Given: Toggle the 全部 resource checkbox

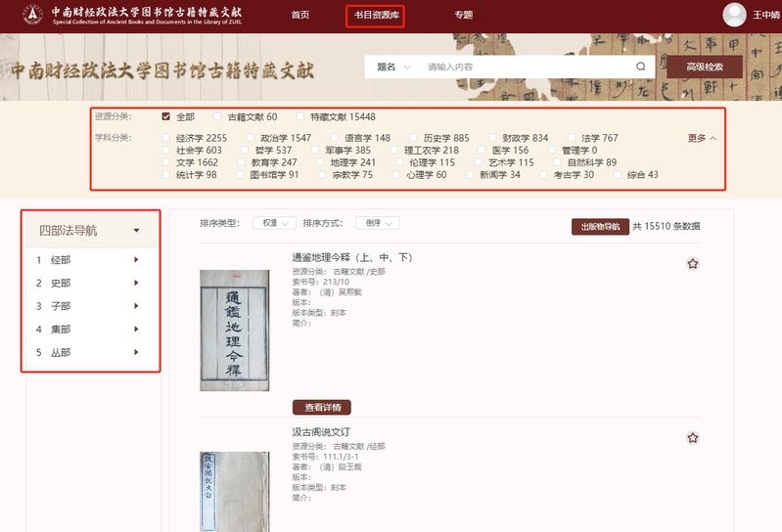Looking at the screenshot, I should [166, 116].
